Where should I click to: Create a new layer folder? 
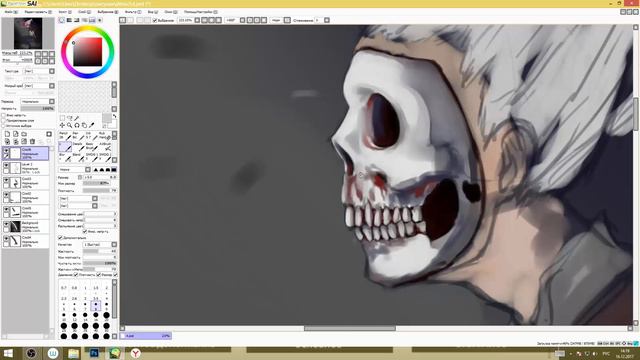click(24, 134)
